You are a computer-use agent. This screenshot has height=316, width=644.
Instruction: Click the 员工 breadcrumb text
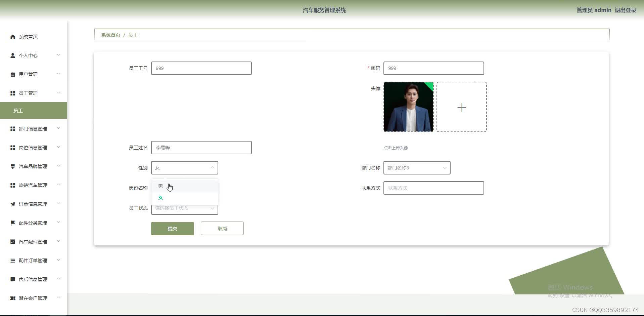[133, 35]
